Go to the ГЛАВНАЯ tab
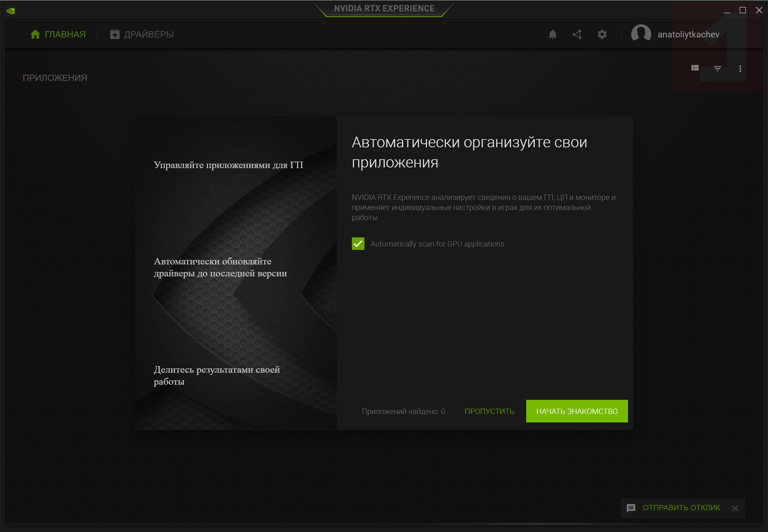Screen dimensions: 768x532 tap(58, 34)
